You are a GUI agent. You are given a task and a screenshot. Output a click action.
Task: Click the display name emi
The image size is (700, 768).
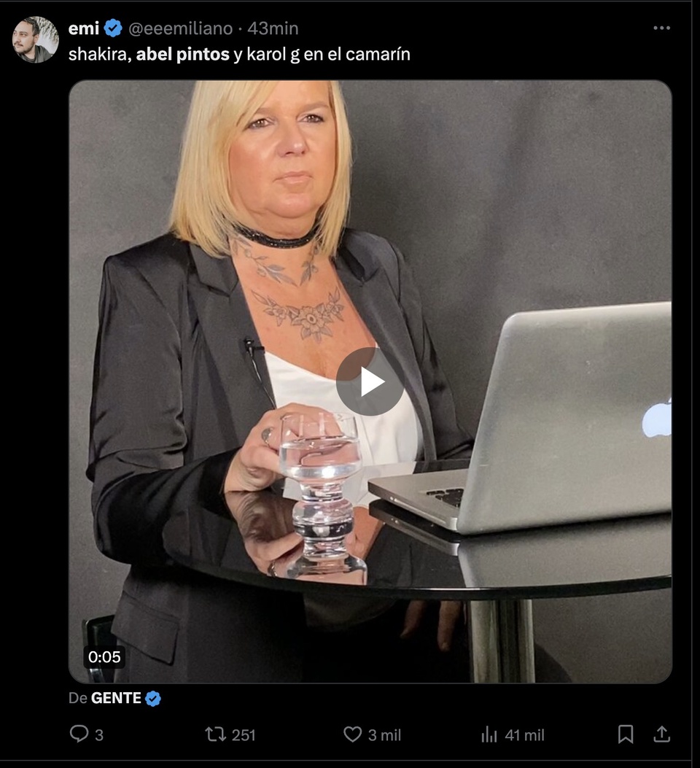tap(84, 28)
